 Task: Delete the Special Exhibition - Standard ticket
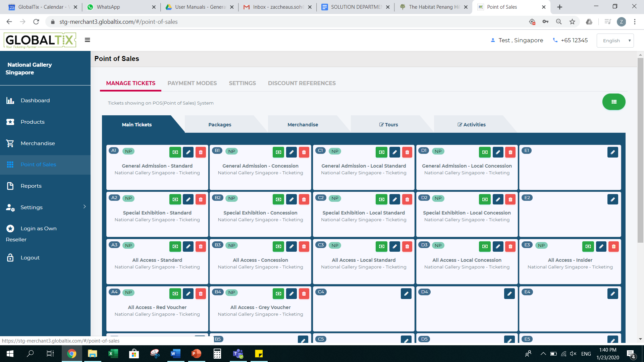[201, 199]
